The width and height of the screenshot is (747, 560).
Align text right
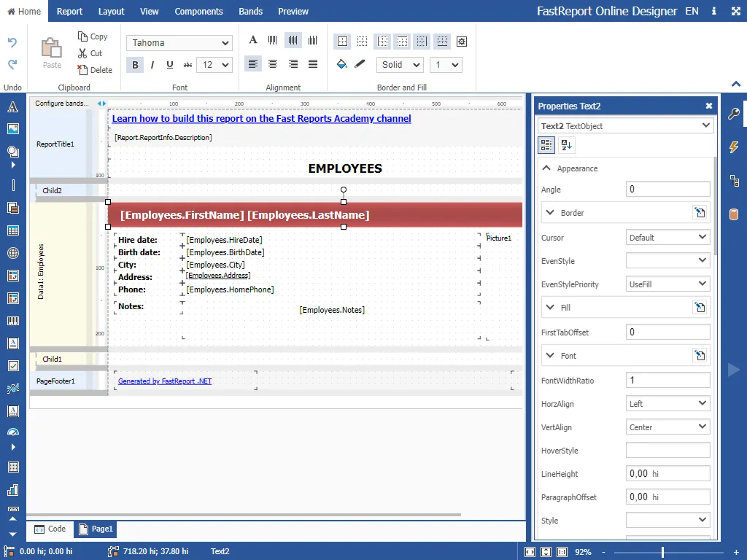pyautogui.click(x=293, y=64)
